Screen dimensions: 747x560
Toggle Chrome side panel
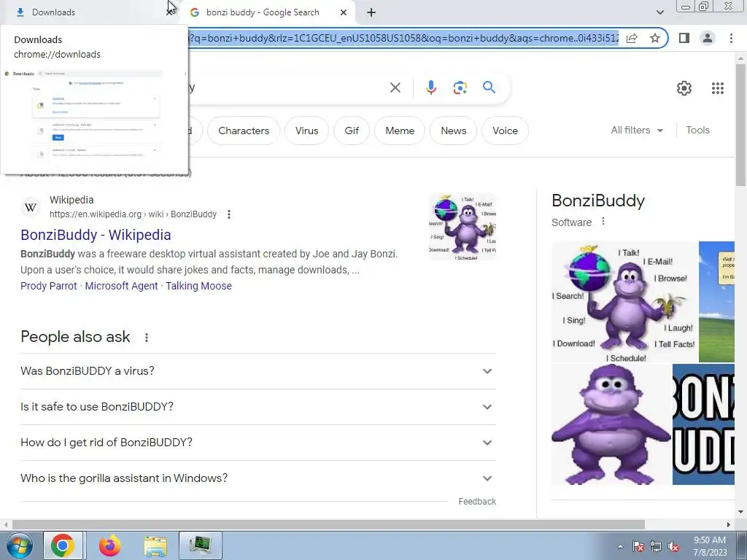(684, 38)
